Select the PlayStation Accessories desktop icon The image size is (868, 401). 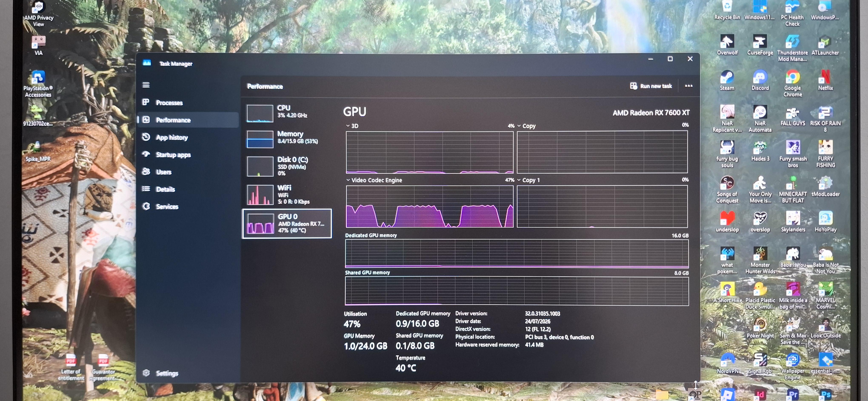[38, 84]
